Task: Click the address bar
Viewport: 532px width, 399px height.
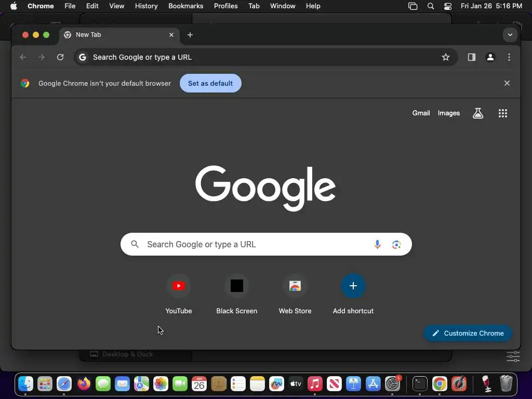Action: (x=265, y=57)
